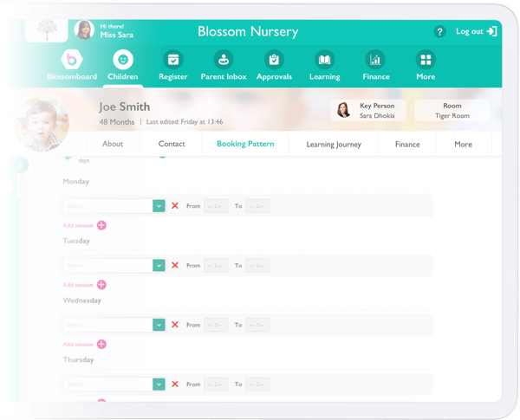Viewport: 520px width, 420px height.
Task: Click the help question mark icon
Action: click(439, 32)
